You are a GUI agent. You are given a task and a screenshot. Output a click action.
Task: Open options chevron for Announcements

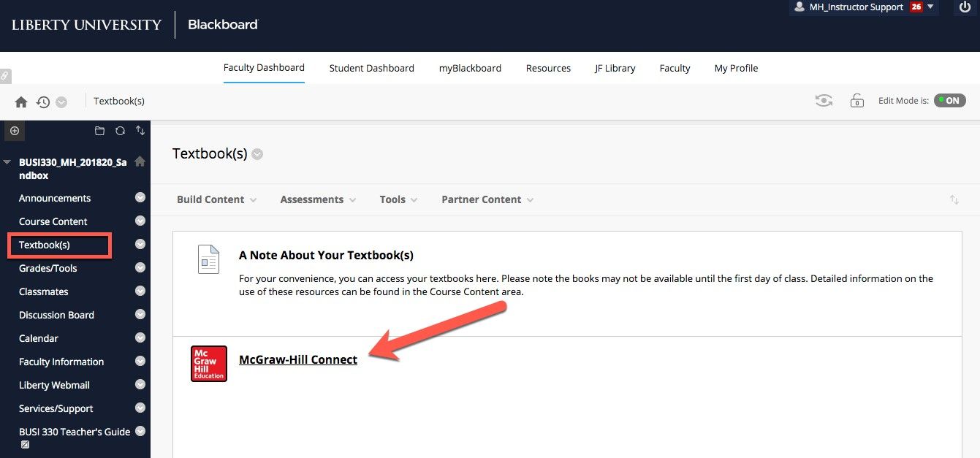(x=140, y=197)
